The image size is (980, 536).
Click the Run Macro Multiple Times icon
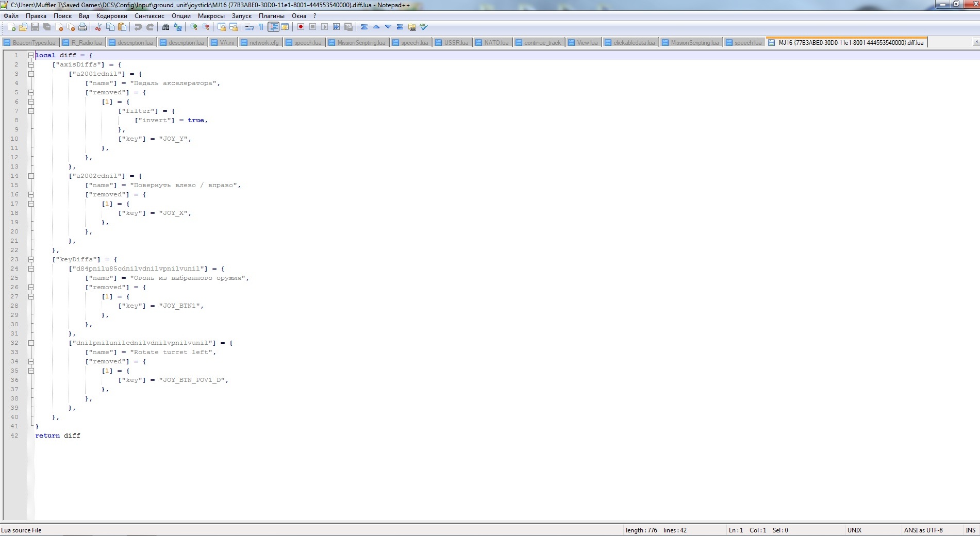point(336,27)
